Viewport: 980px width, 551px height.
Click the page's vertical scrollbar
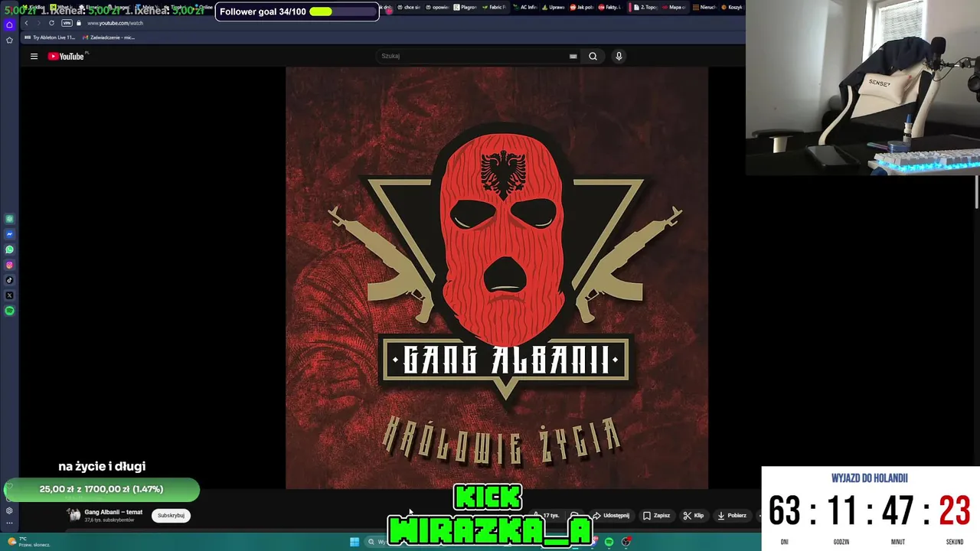pos(977,191)
